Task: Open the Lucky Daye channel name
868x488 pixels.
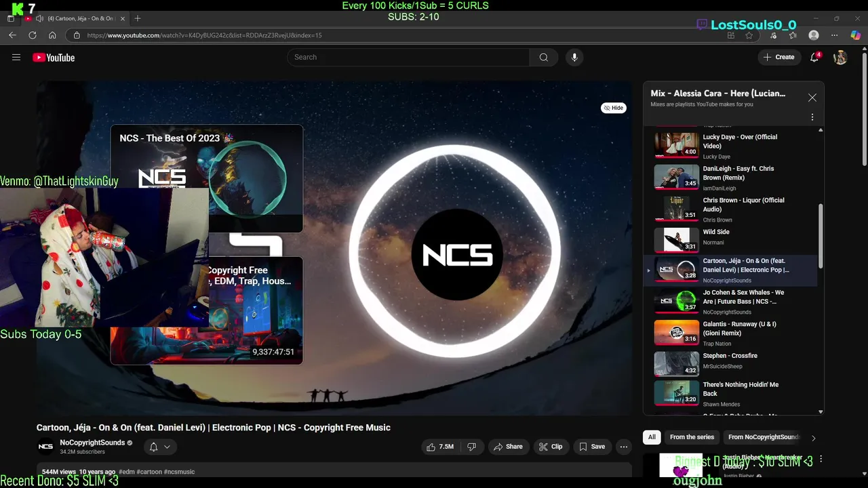Action: 716,157
